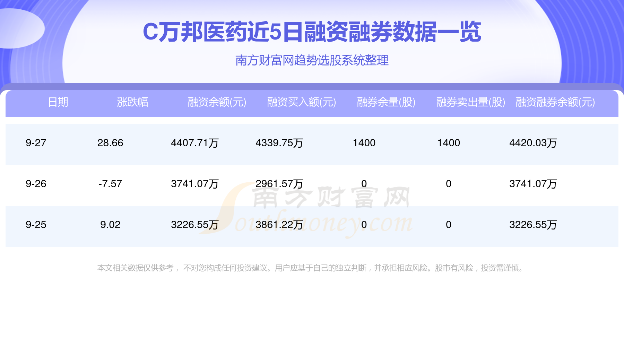Click the title C万邦医药近5日融资融券数据一览

(x=312, y=32)
